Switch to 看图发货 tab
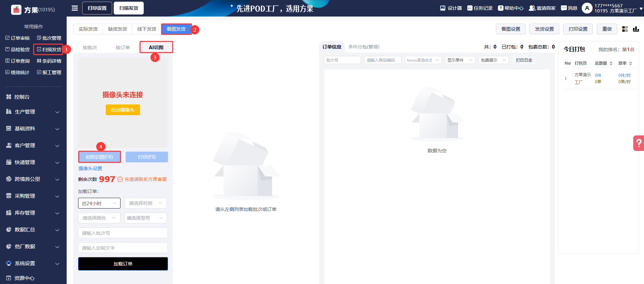644x284 pixels. [x=176, y=29]
